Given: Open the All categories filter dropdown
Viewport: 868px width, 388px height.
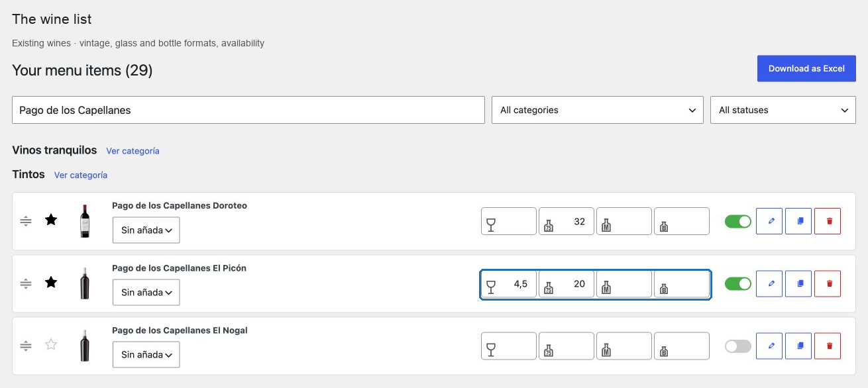Looking at the screenshot, I should (x=597, y=110).
